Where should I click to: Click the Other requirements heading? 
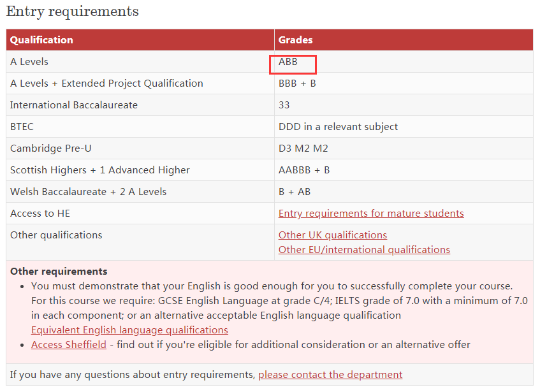click(59, 271)
